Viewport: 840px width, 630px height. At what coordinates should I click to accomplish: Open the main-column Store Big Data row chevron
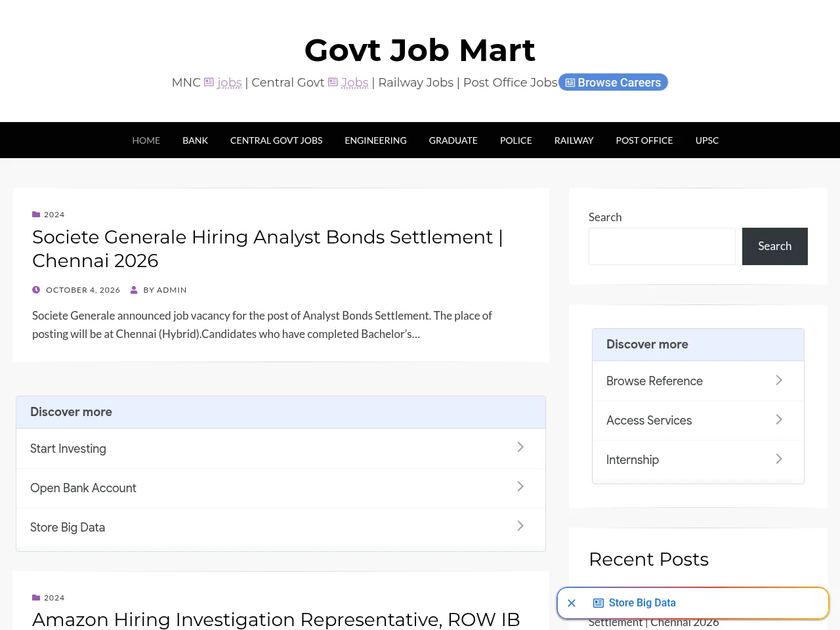(x=520, y=526)
